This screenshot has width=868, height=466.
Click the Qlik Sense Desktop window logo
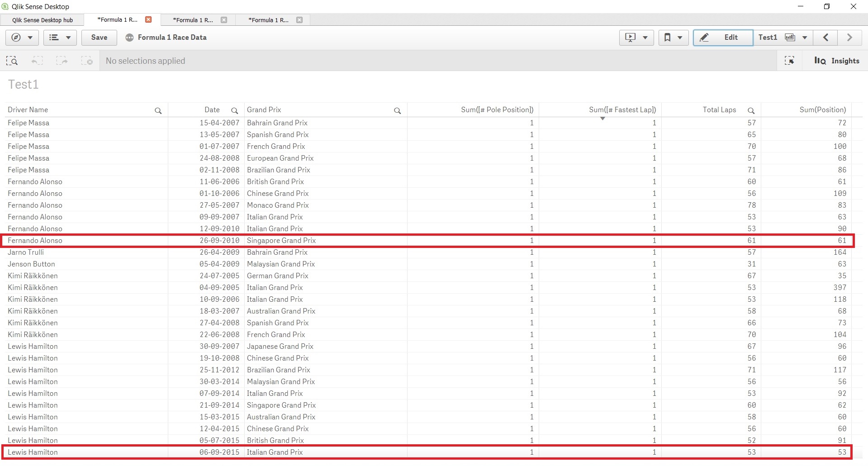click(x=5, y=6)
